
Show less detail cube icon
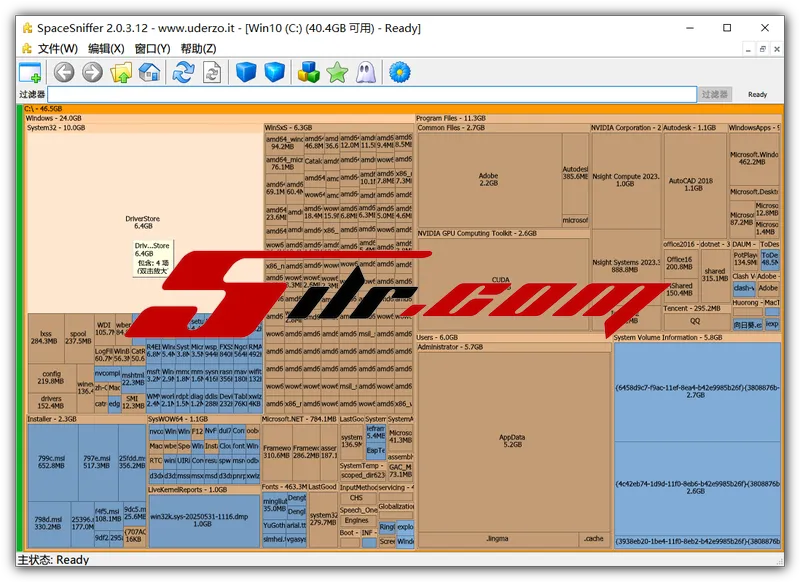[x=246, y=72]
